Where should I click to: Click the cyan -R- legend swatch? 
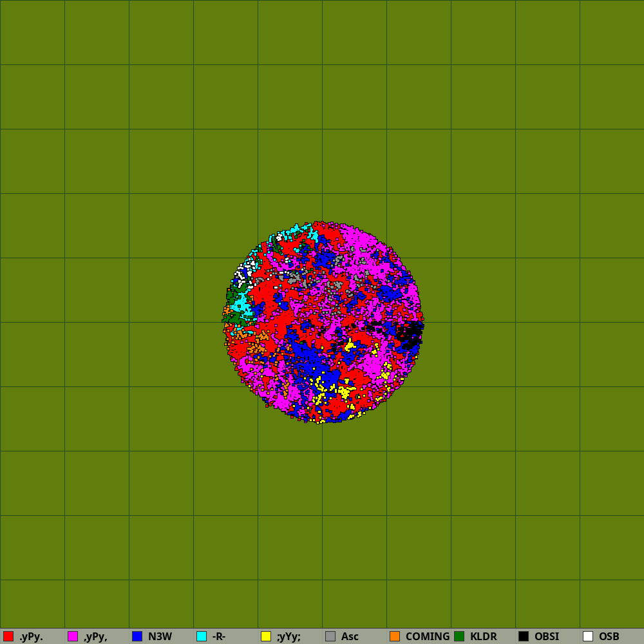pyautogui.click(x=202, y=636)
